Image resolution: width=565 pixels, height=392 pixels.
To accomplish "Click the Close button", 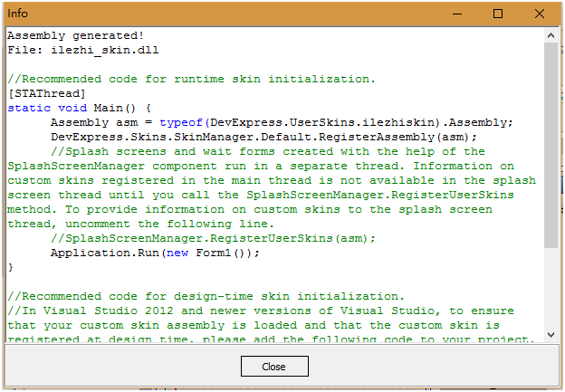I will point(274,366).
